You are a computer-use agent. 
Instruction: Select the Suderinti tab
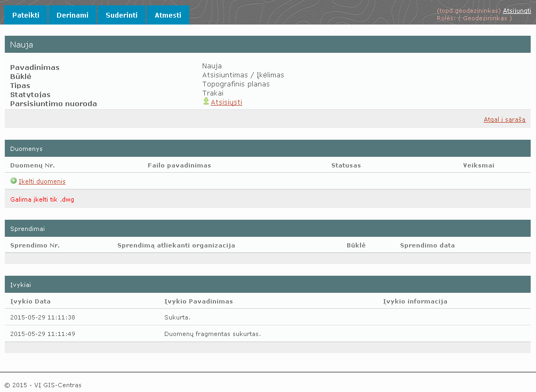pos(122,15)
